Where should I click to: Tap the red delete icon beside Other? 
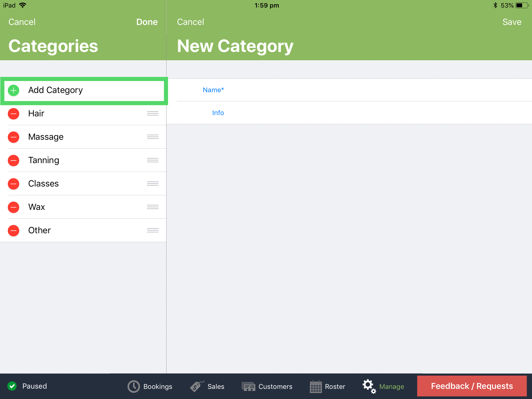pyautogui.click(x=14, y=231)
